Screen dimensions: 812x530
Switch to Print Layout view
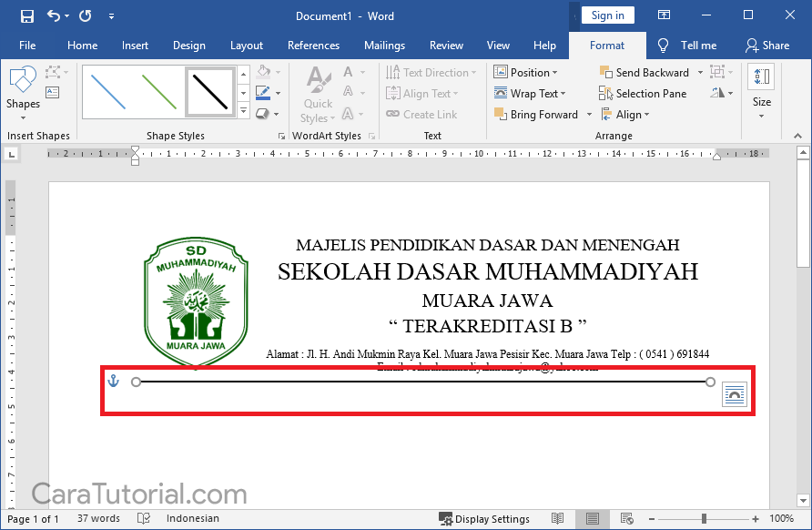point(592,518)
